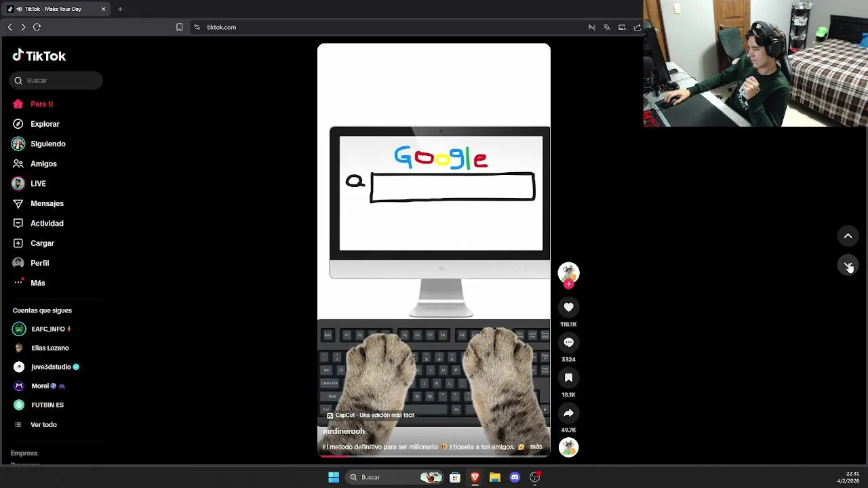
Task: Open the picture-in-picture screen icon
Action: pos(622,27)
